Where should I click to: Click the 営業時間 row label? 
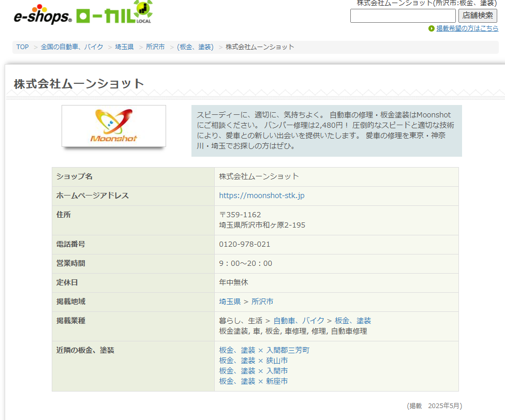(70, 263)
